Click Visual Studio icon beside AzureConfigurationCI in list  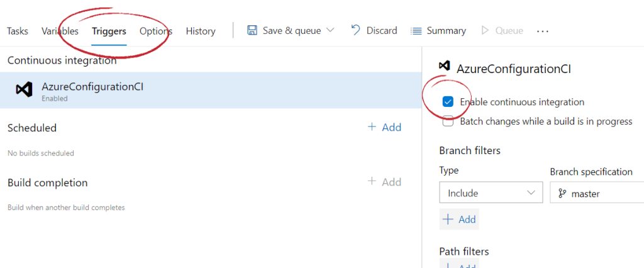[x=24, y=90]
